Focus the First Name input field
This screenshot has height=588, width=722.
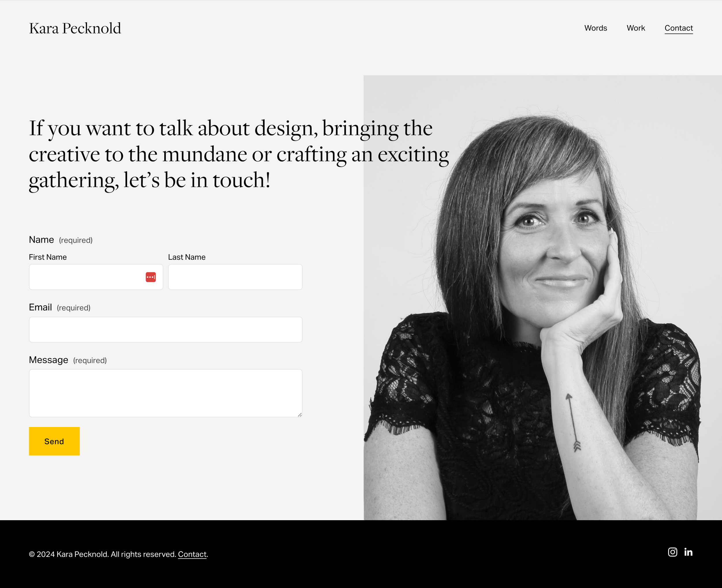coord(96,277)
